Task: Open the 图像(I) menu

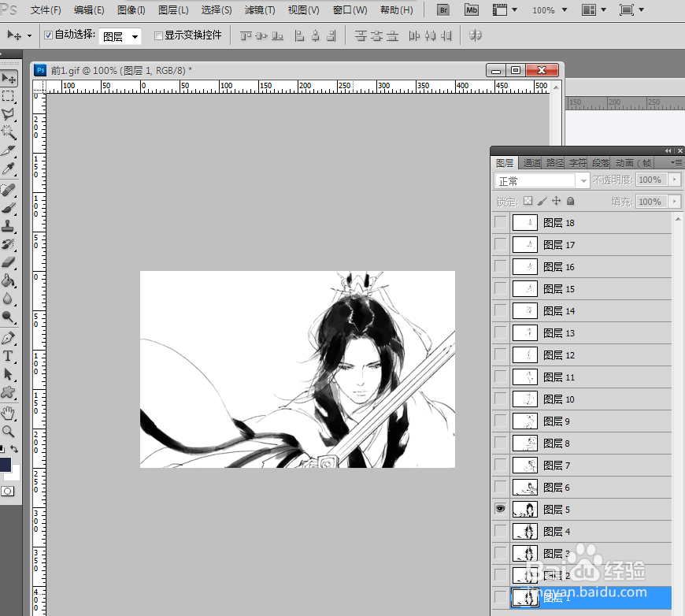Action: [131, 10]
